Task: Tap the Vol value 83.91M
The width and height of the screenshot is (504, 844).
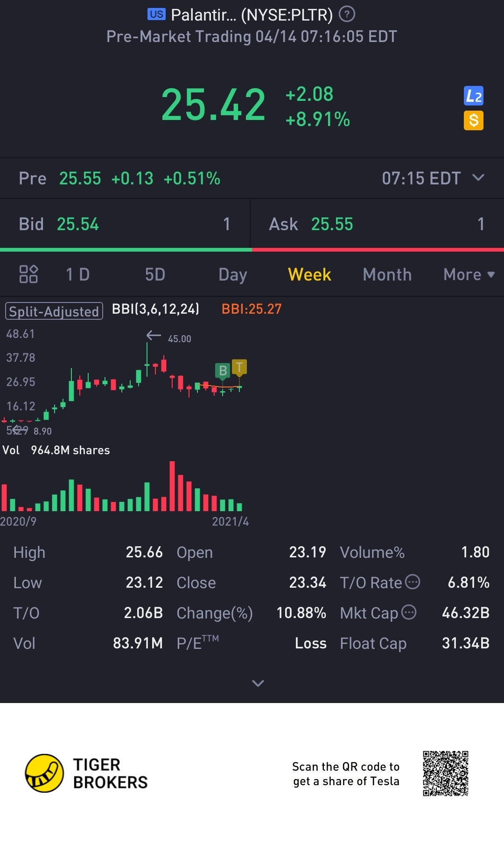Action: pyautogui.click(x=138, y=643)
